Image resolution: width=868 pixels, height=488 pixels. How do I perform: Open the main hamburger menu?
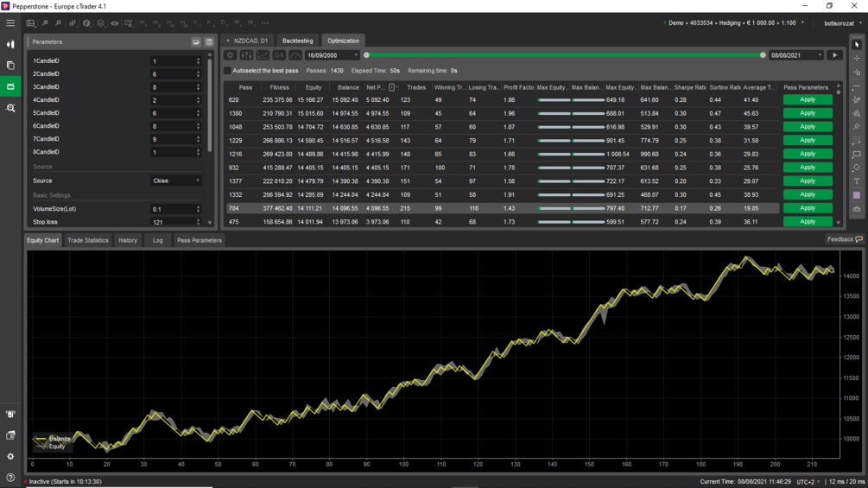pos(10,23)
